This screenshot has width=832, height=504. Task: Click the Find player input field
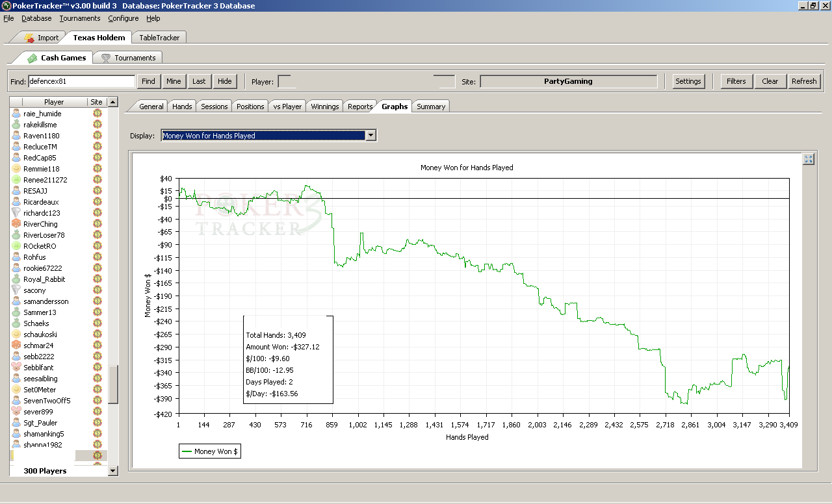coord(81,81)
